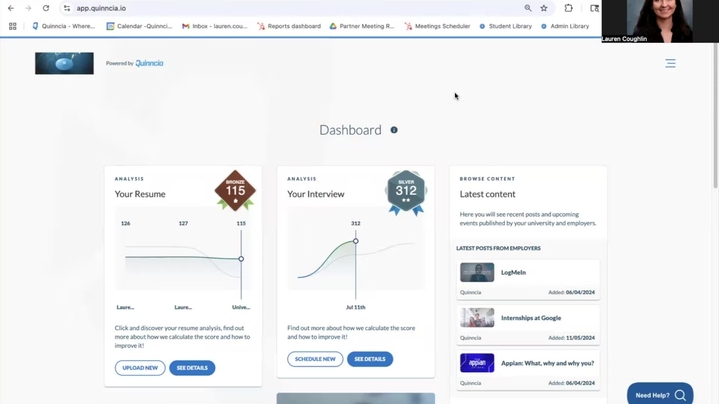Viewport: 719px width, 404px height.
Task: Open the Appian: What, why and why you? post
Action: [x=528, y=371]
